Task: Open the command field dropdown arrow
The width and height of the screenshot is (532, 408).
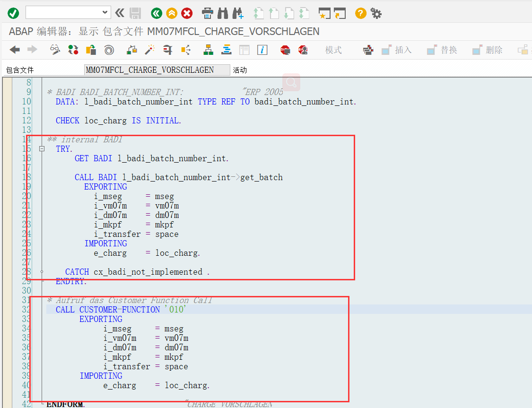Action: (105, 13)
